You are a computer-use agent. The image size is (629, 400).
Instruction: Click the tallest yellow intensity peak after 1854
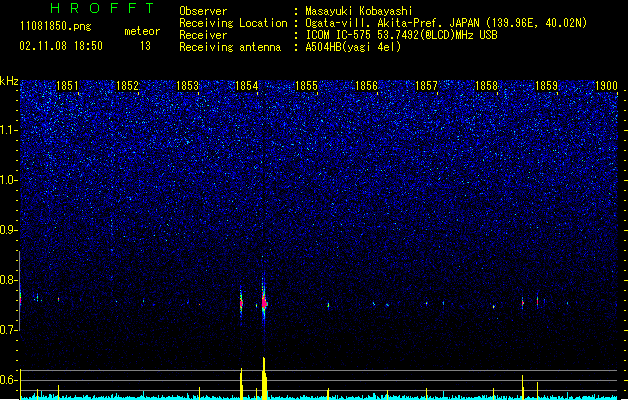264,377
